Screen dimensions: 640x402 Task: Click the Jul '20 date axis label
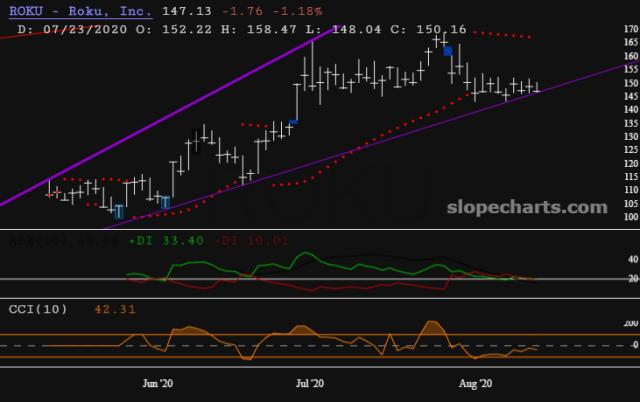point(311,383)
